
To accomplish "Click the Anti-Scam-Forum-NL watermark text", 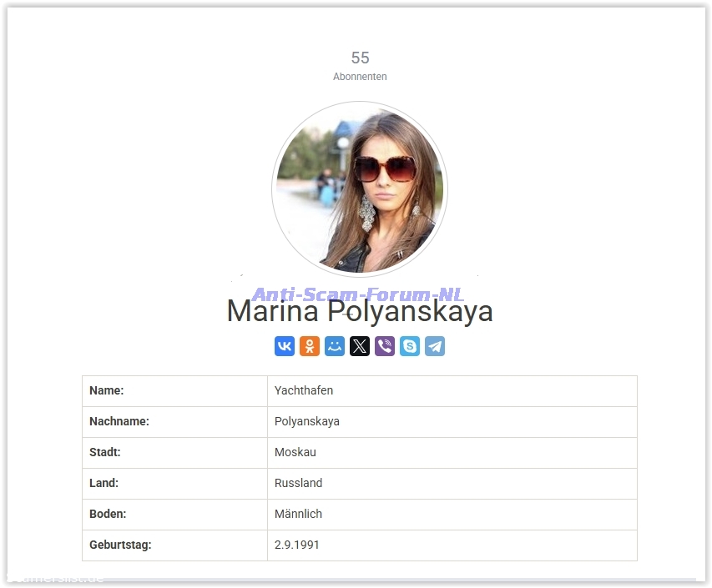I will tap(358, 295).
